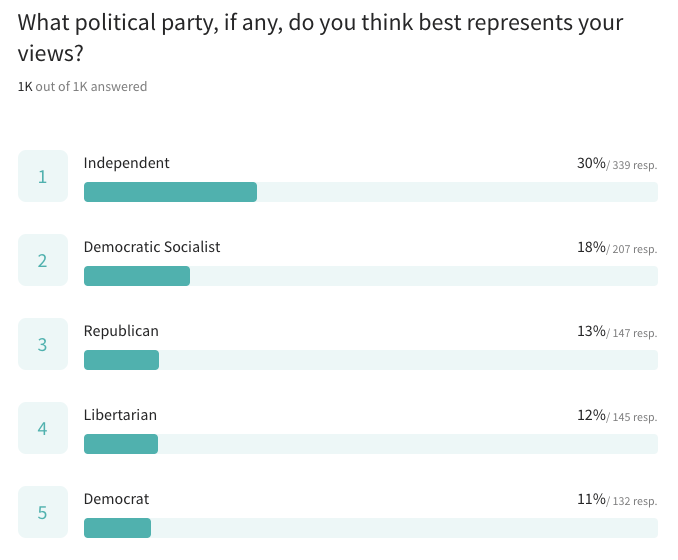Click the 30% / 339 resp. figure
This screenshot has height=560, width=678.
pos(617,164)
